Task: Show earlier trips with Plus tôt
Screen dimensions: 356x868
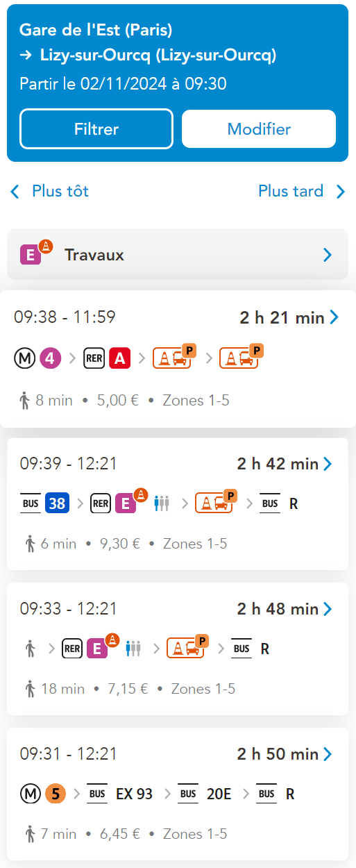Action: (50, 191)
